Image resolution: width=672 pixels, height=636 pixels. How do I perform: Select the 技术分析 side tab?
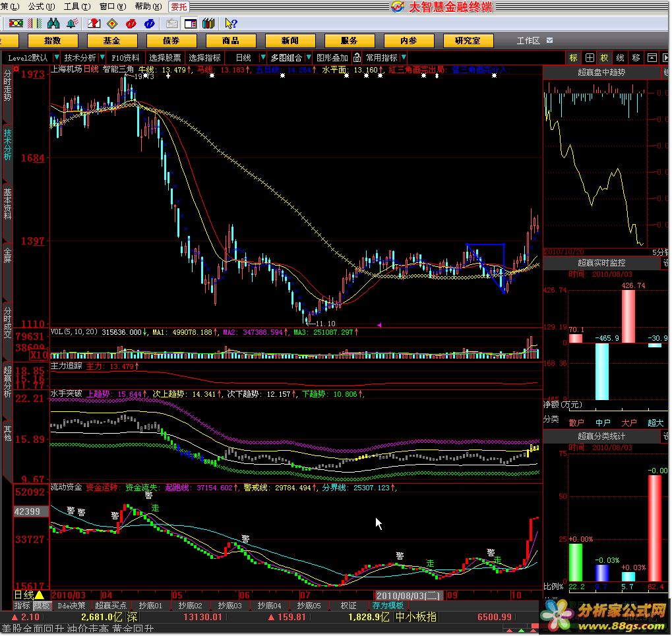(7, 145)
